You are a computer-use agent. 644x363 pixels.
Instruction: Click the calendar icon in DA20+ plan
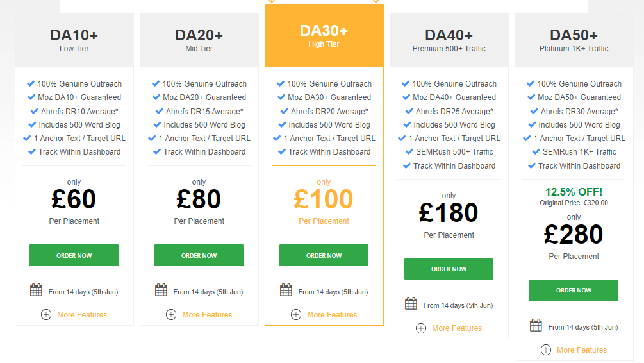(161, 290)
